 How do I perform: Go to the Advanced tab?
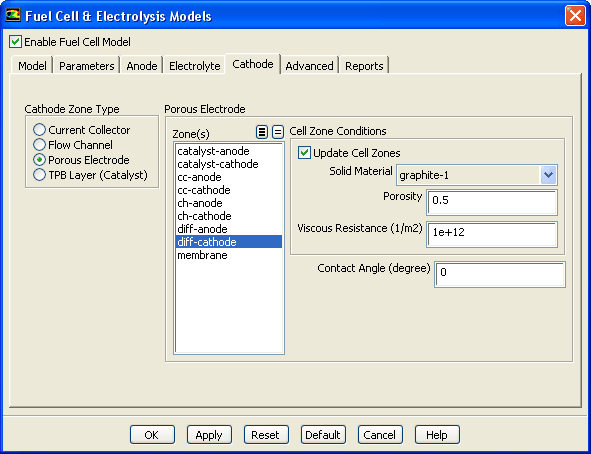point(309,66)
